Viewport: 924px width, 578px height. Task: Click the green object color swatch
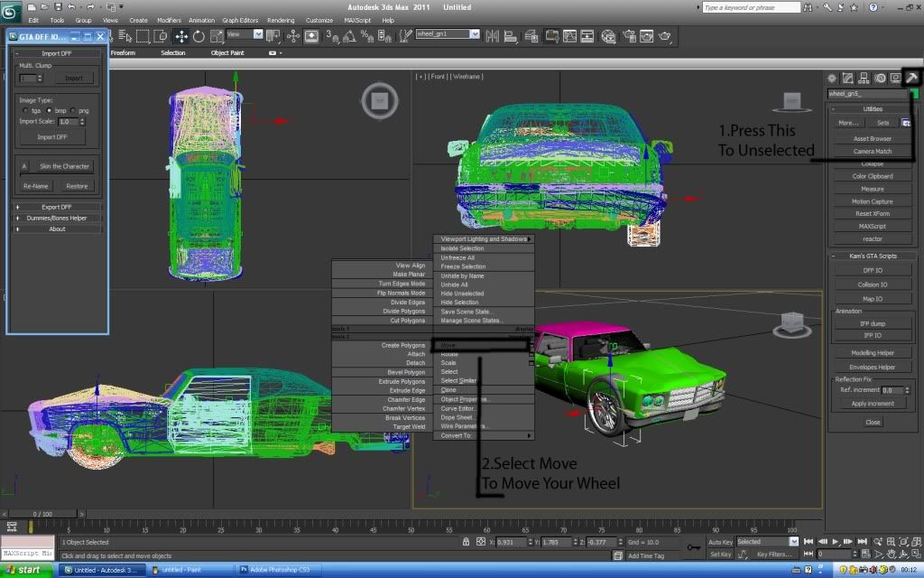[x=914, y=94]
